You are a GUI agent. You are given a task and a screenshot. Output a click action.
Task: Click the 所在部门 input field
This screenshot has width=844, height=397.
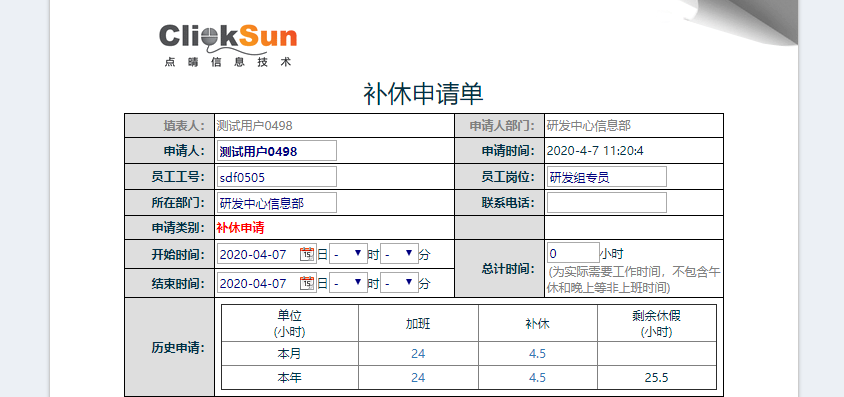277,203
